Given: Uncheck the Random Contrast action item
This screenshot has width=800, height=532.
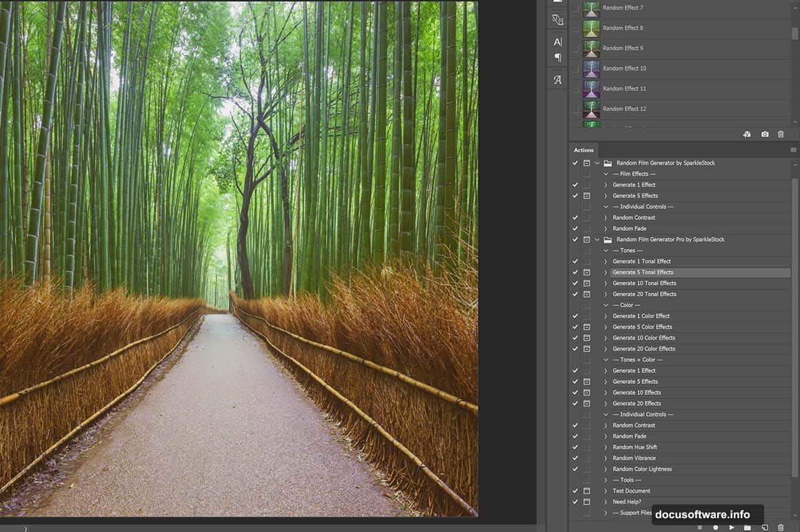Looking at the screenshot, I should pos(575,217).
